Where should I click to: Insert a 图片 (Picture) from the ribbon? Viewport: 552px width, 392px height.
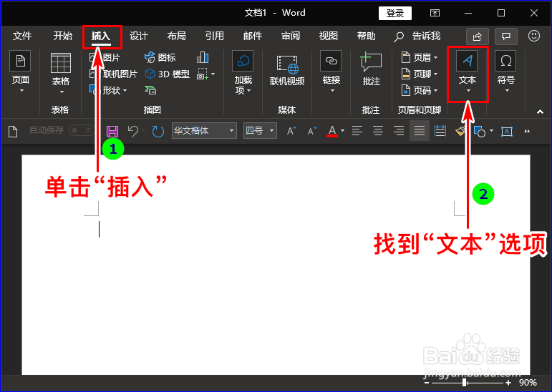(x=105, y=57)
